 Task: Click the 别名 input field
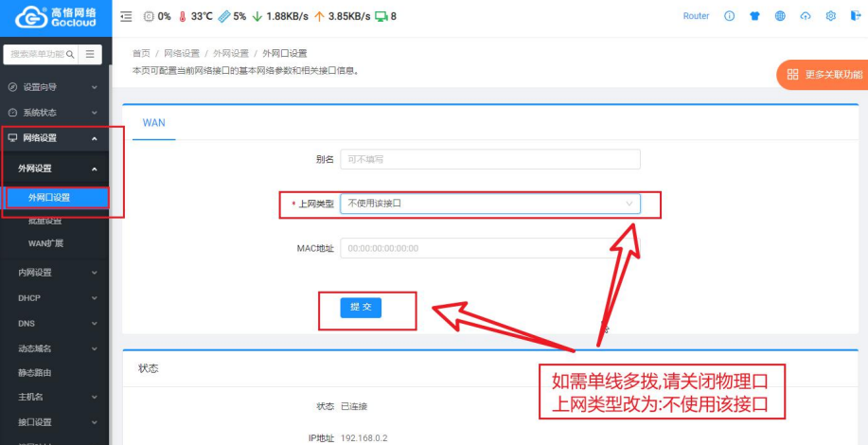click(x=490, y=159)
